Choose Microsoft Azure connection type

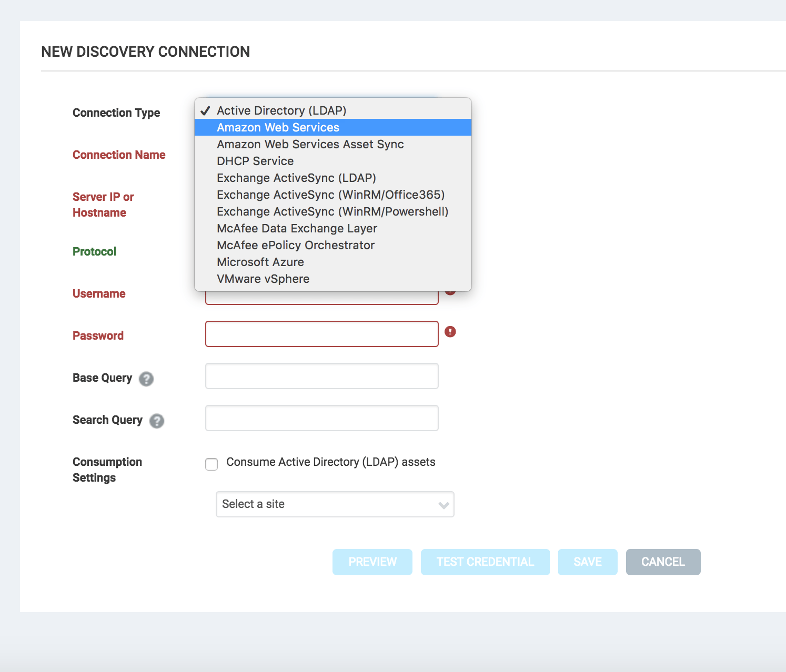333,262
